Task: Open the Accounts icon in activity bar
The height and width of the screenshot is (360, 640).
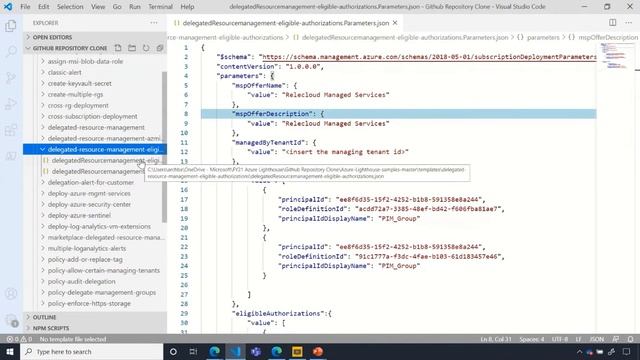Action: 11,294
